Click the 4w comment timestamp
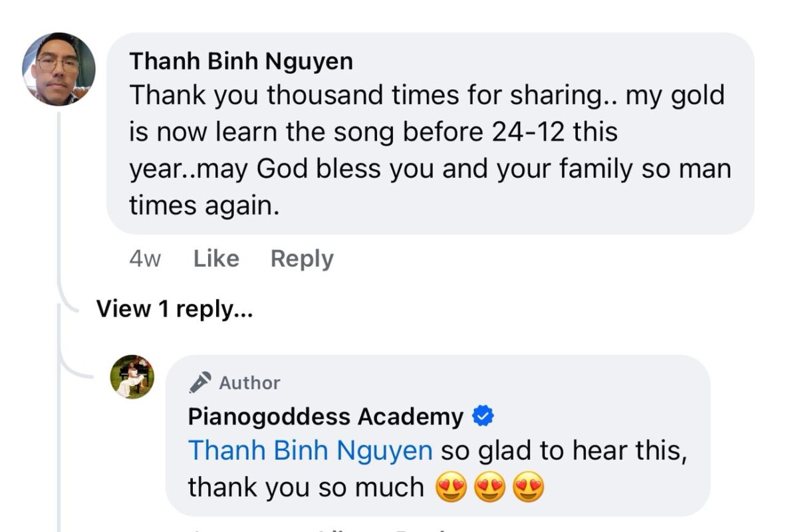786x532 pixels. (x=145, y=259)
